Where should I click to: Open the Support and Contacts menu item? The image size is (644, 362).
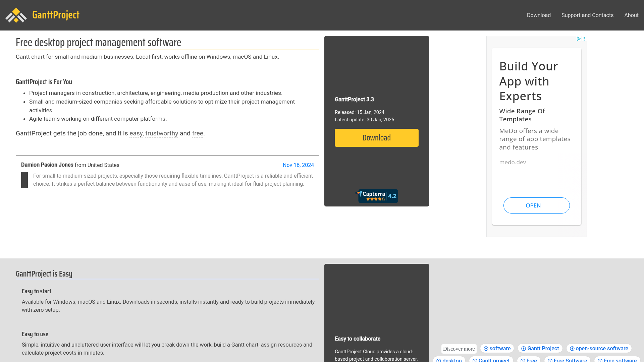pos(587,15)
